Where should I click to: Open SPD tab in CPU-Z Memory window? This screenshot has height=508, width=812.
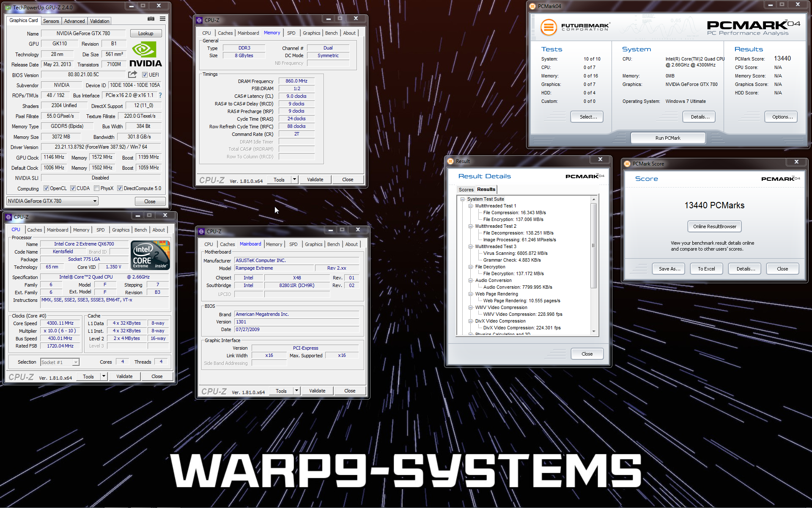click(x=291, y=33)
